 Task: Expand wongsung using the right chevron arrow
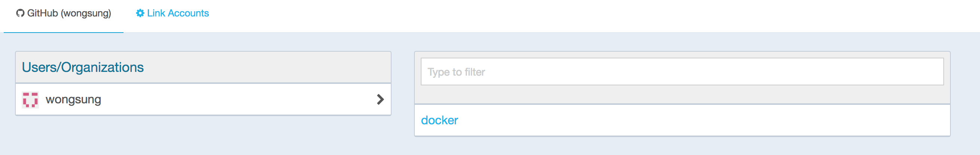380,99
